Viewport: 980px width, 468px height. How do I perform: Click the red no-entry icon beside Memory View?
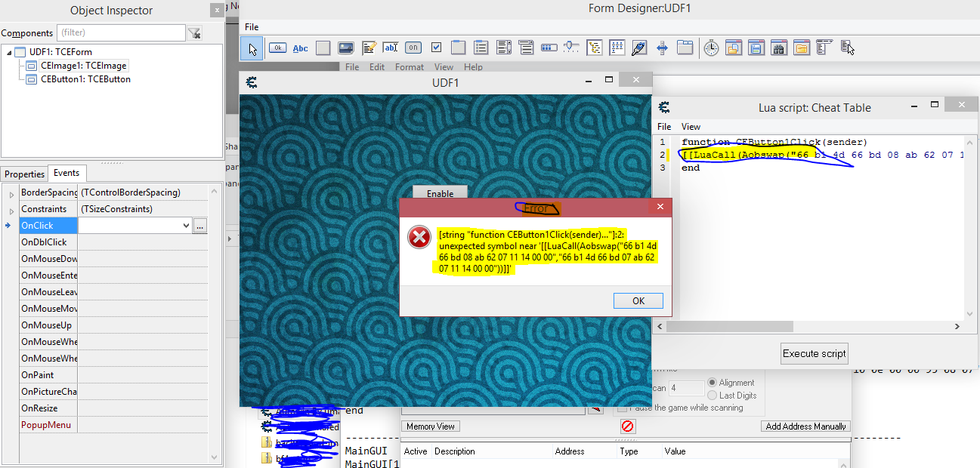627,426
